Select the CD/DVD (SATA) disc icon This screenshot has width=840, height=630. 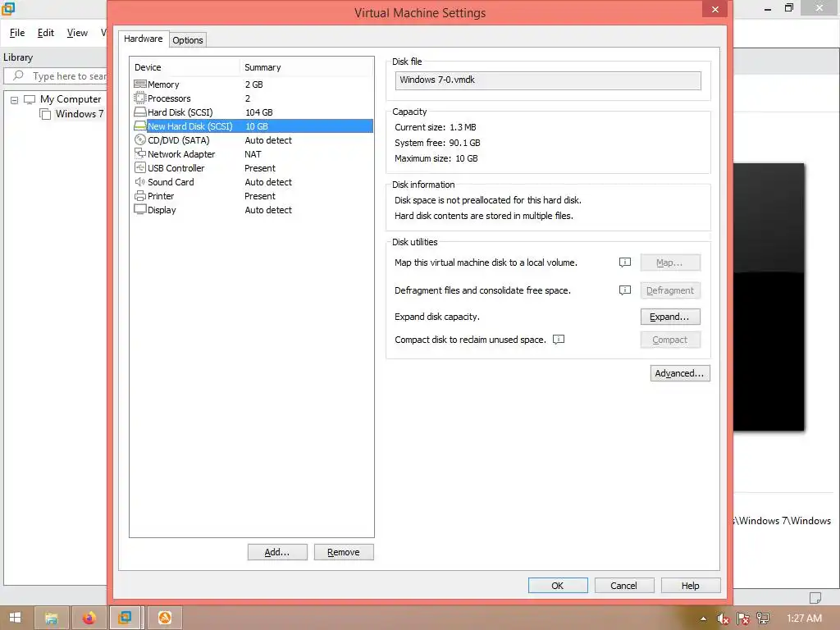(139, 139)
